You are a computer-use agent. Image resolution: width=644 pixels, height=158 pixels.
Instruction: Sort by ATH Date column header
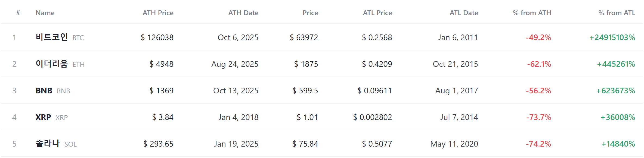tap(243, 13)
